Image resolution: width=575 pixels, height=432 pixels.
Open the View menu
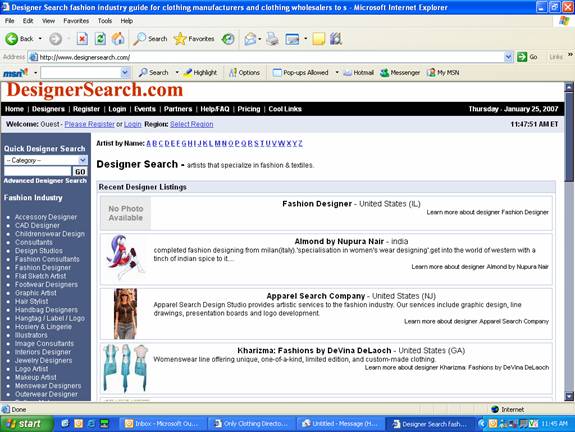coord(48,21)
